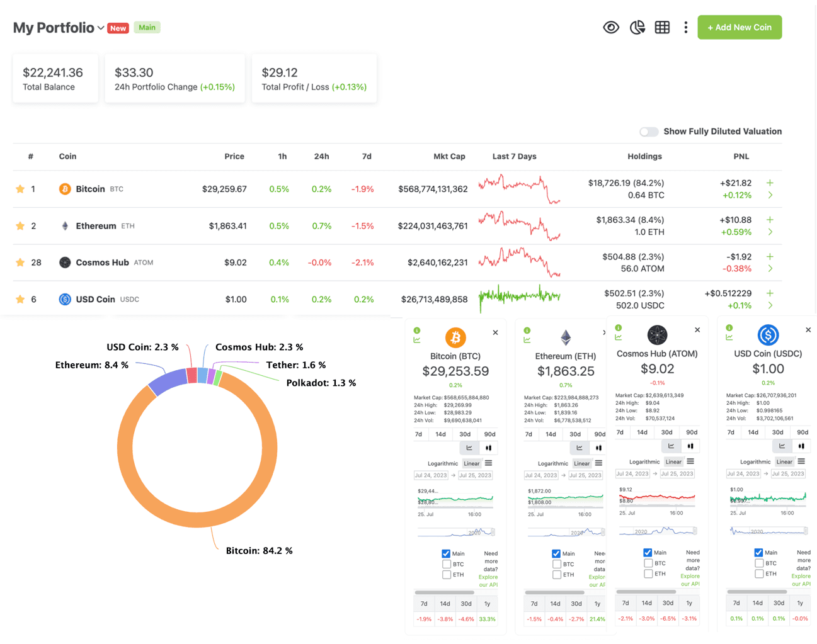817x644 pixels.
Task: Sort table by Mkt Cap column
Action: click(449, 156)
